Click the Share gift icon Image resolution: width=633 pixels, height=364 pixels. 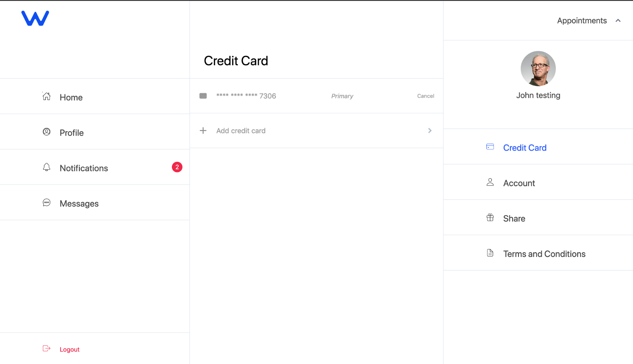click(490, 217)
